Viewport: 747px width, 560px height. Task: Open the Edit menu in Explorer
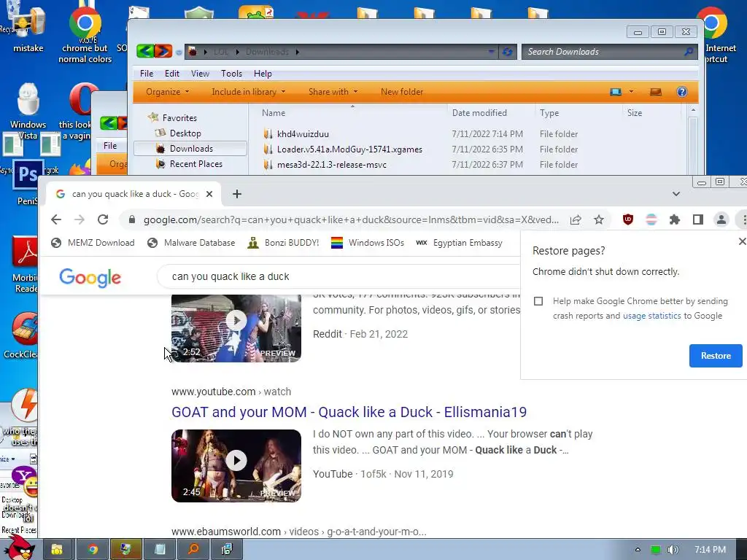(x=172, y=74)
